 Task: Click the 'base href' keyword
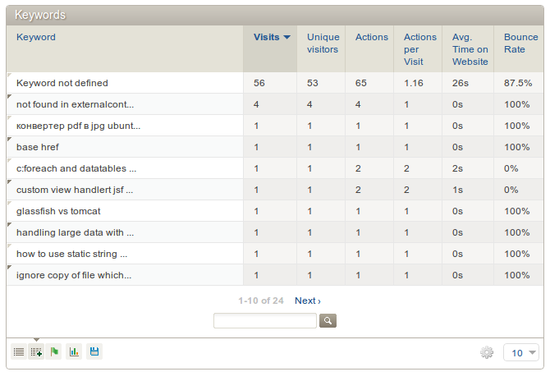[x=38, y=147]
